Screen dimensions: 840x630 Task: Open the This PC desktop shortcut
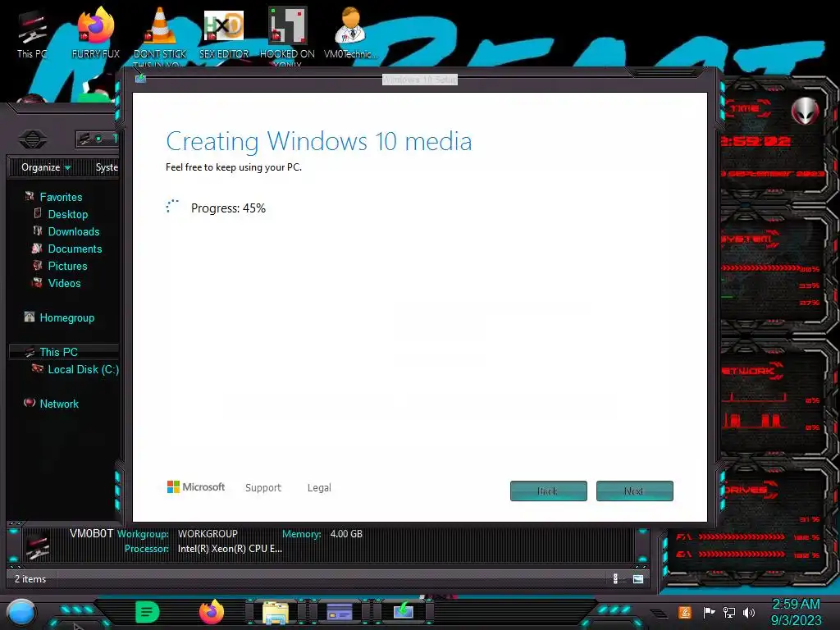32,33
